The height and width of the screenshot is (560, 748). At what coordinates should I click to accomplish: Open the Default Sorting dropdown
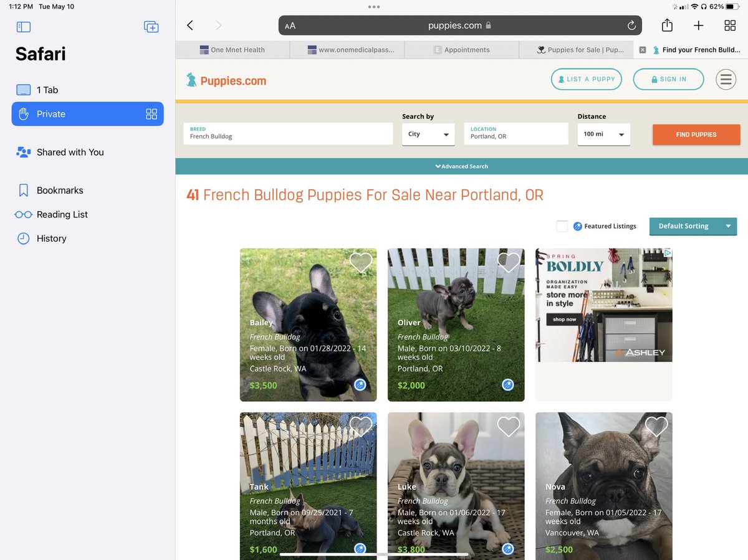(693, 226)
